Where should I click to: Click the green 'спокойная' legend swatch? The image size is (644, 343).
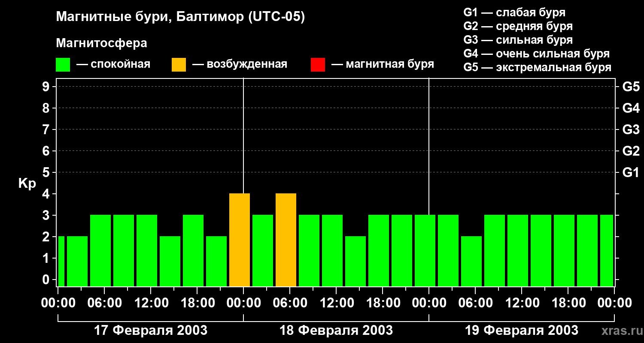63,65
